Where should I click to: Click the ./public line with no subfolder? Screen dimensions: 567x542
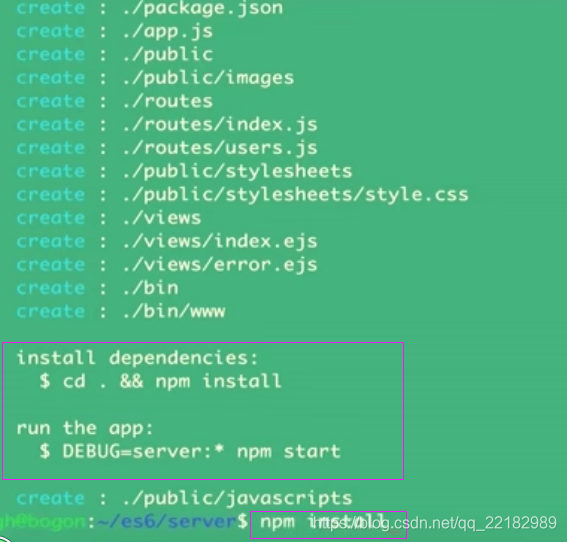[167, 55]
